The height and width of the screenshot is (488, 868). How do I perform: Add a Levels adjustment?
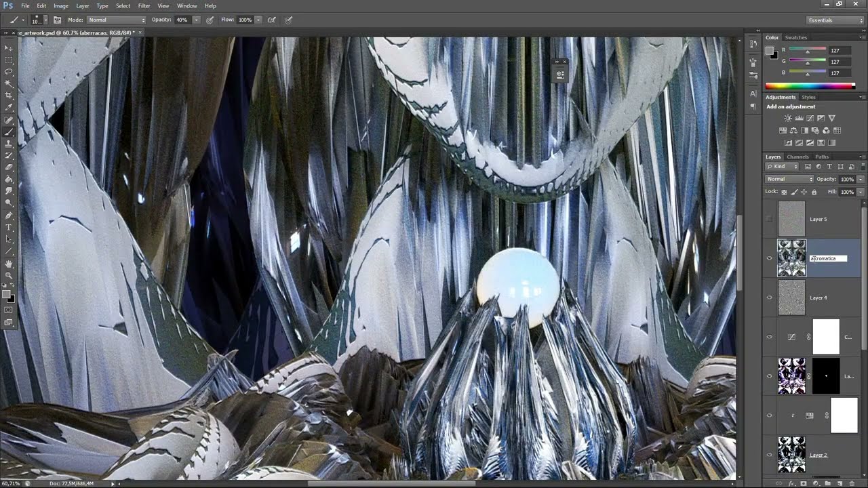pyautogui.click(x=799, y=119)
